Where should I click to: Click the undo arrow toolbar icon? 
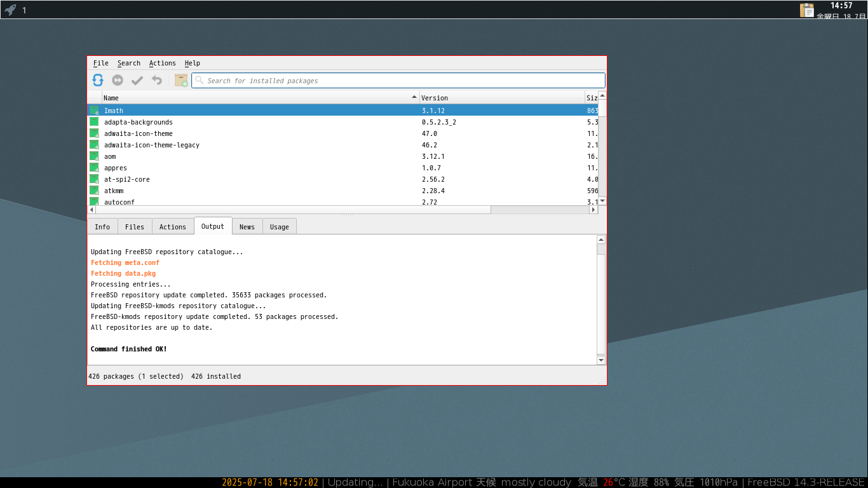click(157, 80)
